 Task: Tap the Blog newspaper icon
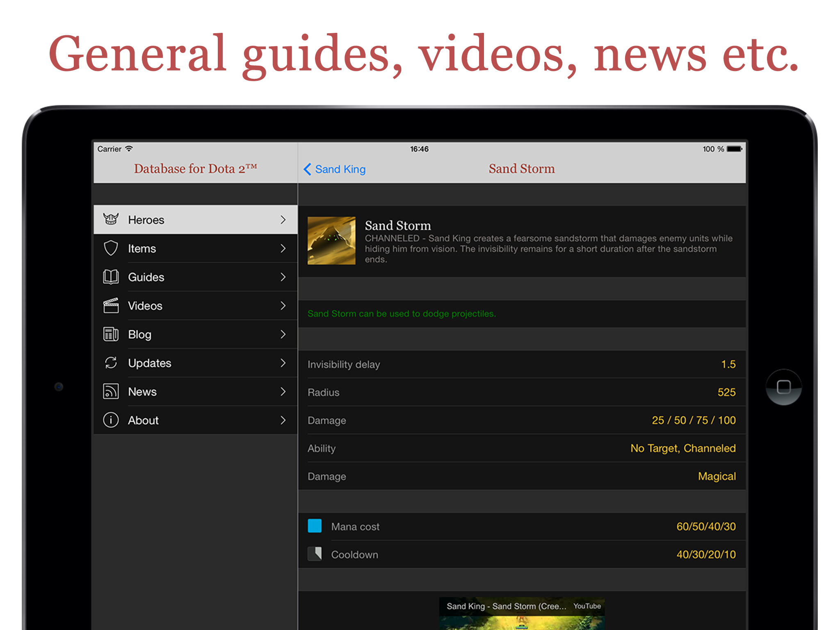111,334
